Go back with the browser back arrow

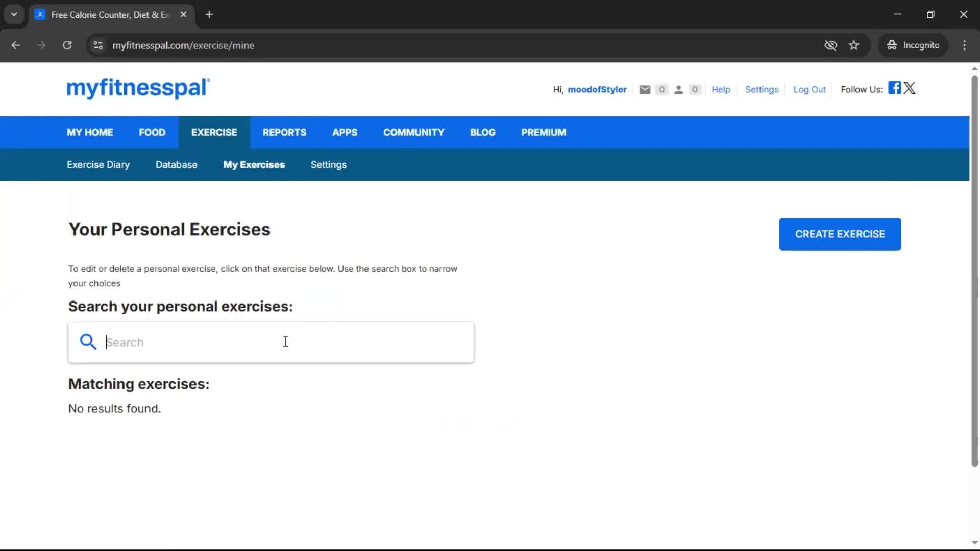tap(15, 45)
